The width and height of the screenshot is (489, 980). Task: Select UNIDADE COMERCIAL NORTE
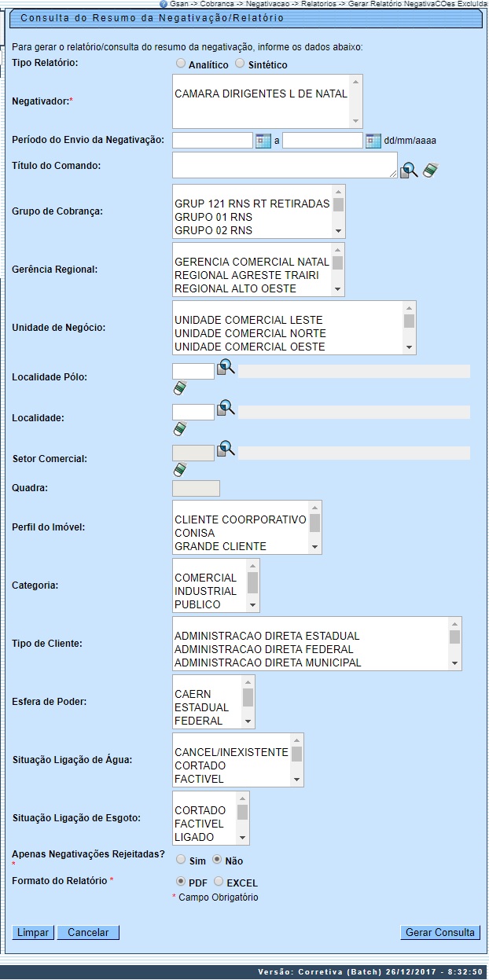tap(250, 333)
